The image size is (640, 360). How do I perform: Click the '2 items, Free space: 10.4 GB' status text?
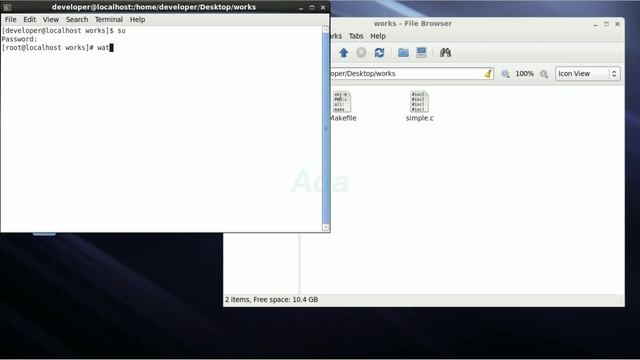pyautogui.click(x=271, y=300)
